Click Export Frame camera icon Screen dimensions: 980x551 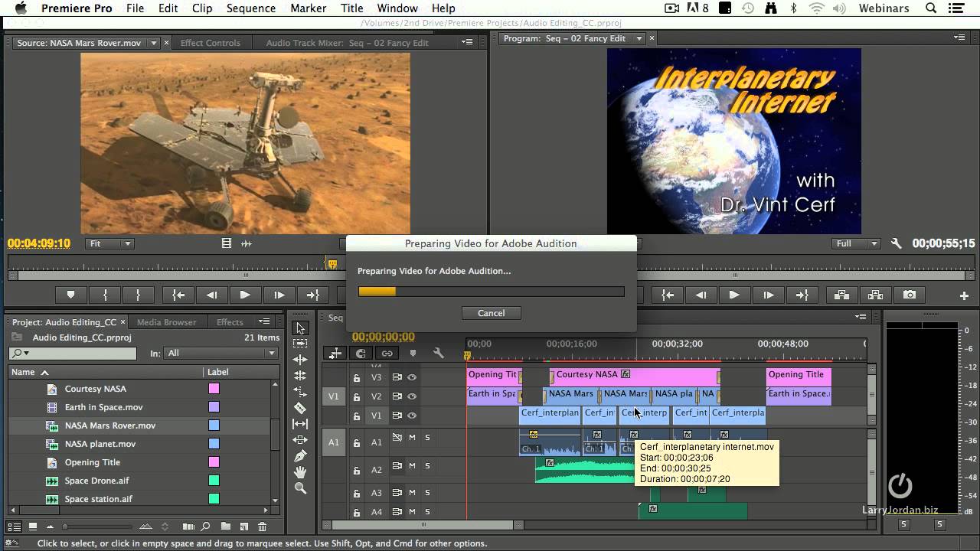tap(909, 295)
